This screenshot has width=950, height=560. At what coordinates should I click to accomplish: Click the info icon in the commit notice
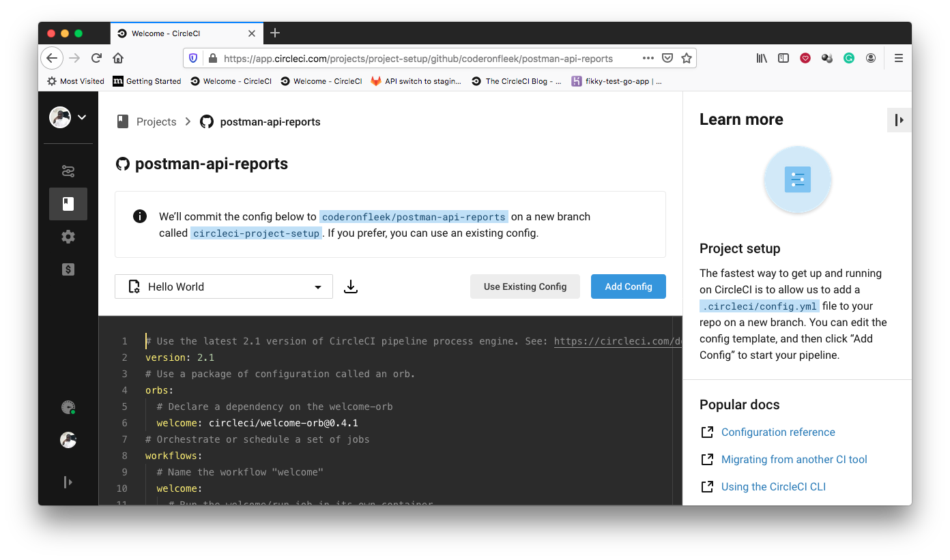pos(140,216)
